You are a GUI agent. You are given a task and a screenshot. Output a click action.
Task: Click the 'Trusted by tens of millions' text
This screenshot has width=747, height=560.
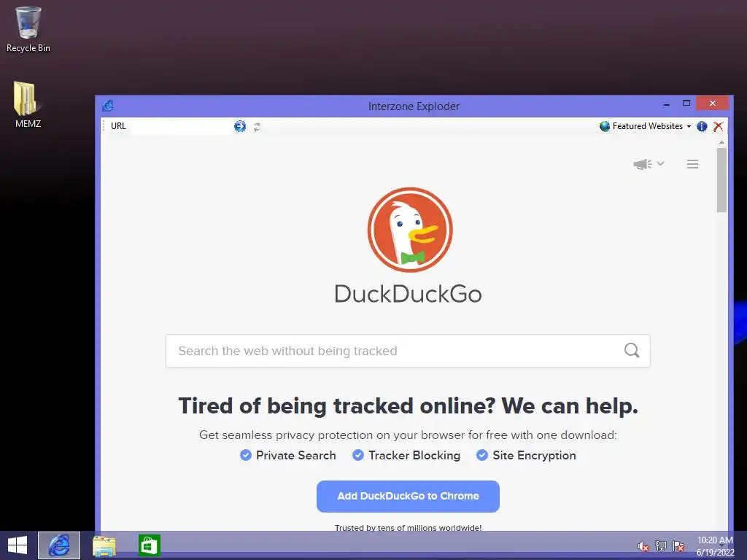pos(408,528)
